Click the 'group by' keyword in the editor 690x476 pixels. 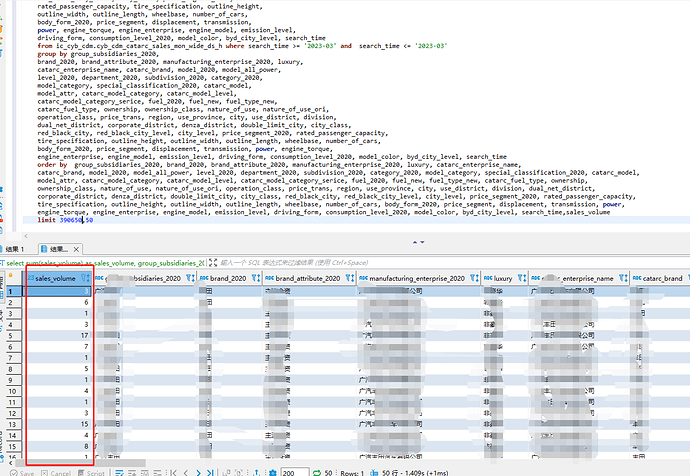click(52, 54)
